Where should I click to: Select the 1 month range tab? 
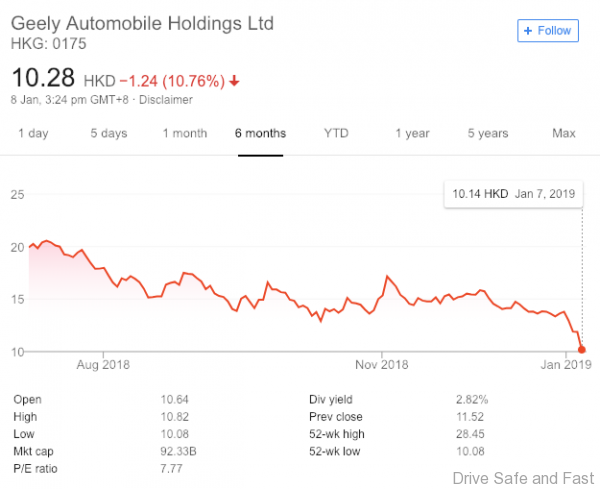185,133
